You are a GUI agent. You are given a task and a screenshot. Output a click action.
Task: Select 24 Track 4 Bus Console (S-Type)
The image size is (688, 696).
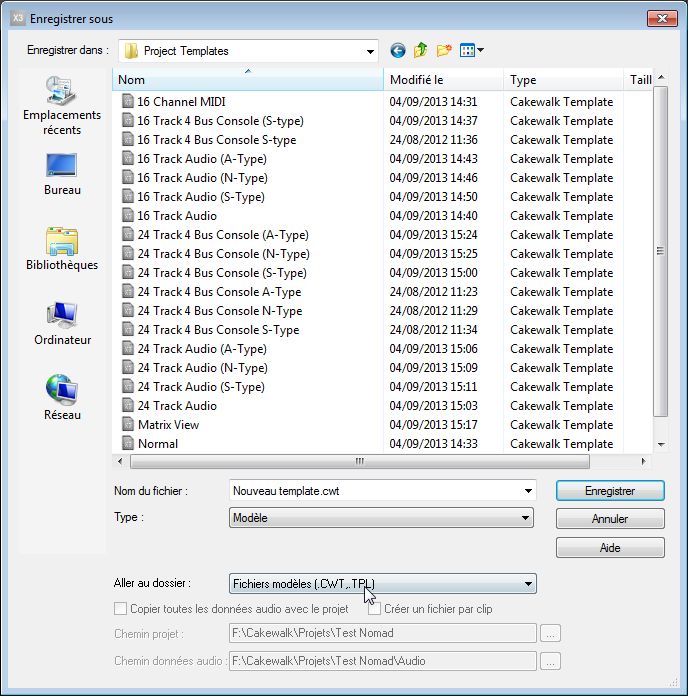click(x=222, y=273)
